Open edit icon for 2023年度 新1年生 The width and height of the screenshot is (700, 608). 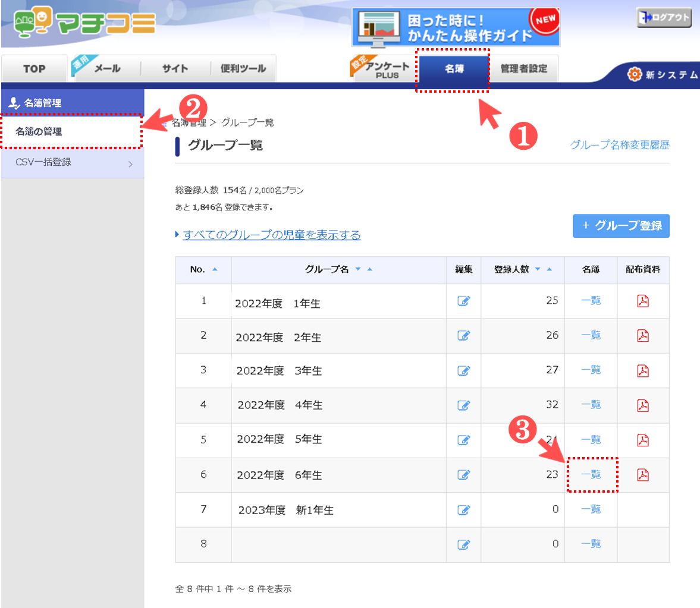[464, 510]
